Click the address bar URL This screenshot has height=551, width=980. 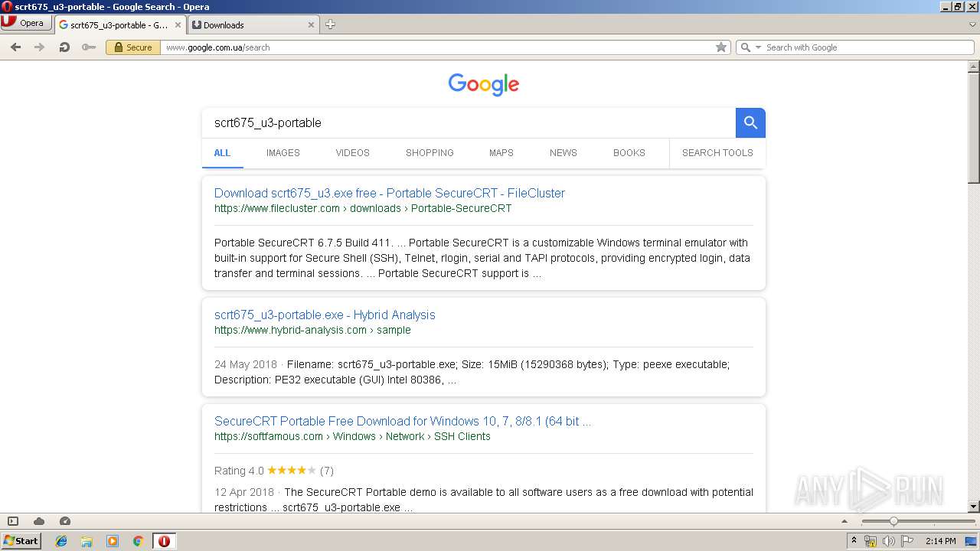218,47
